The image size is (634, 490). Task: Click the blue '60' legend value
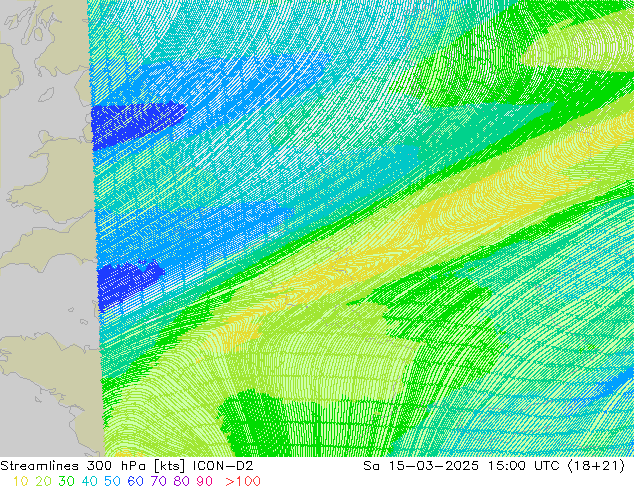[135, 481]
